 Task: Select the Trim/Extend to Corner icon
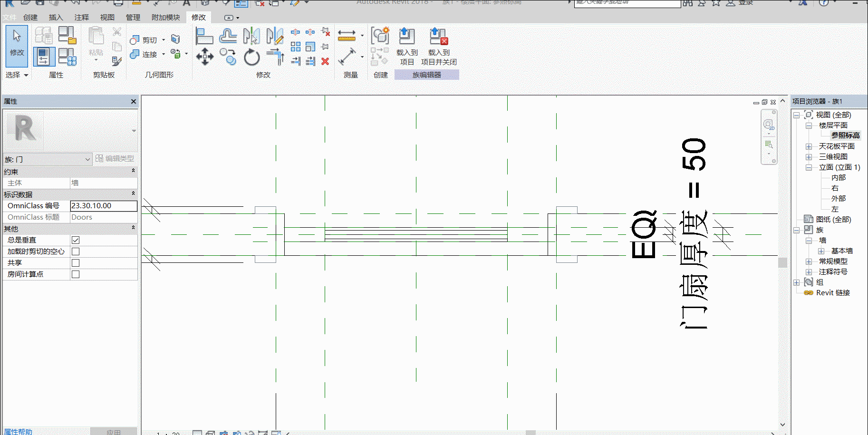(275, 57)
